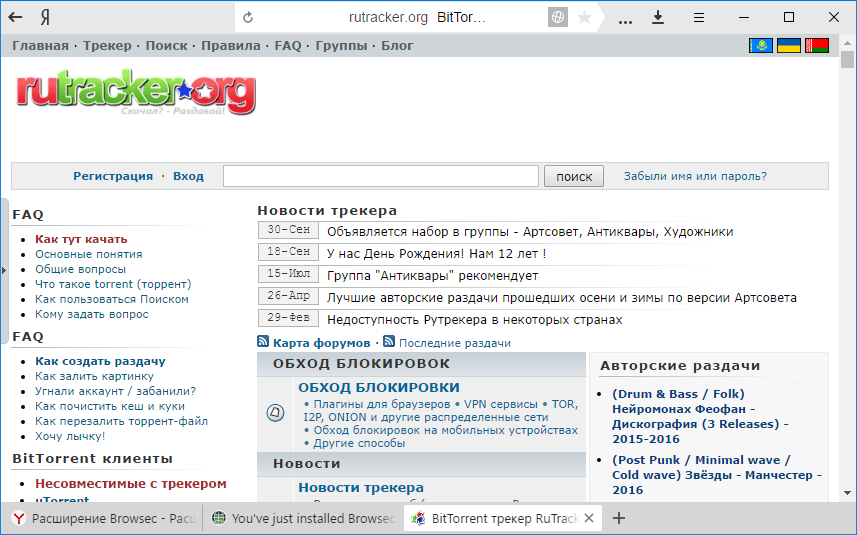
Task: Reload the page with refresh icon
Action: (x=248, y=17)
